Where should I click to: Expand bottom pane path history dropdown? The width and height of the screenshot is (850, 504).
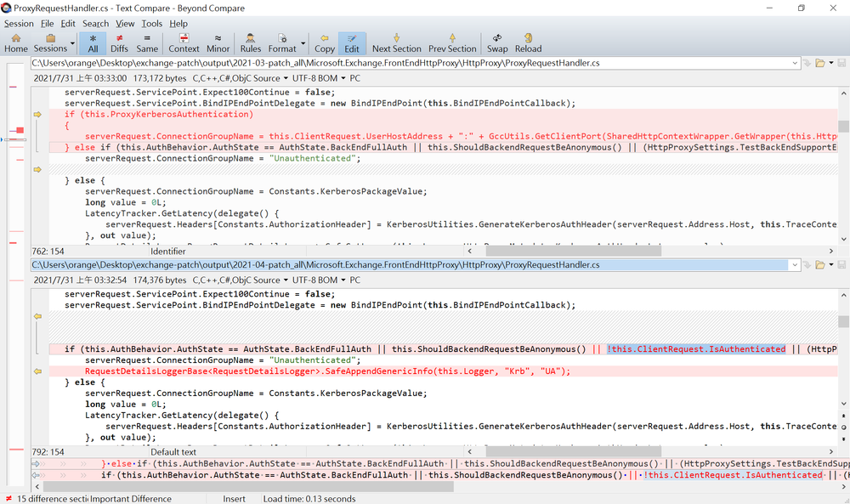[795, 264]
